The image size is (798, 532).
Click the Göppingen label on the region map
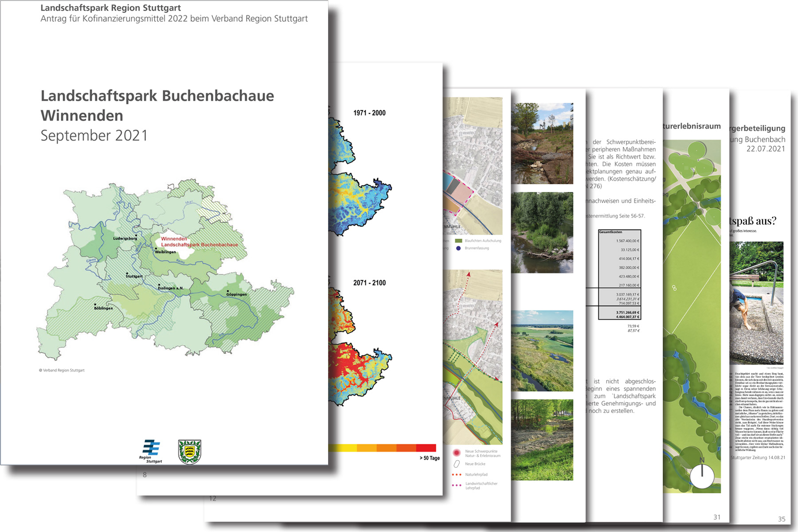coord(236,294)
